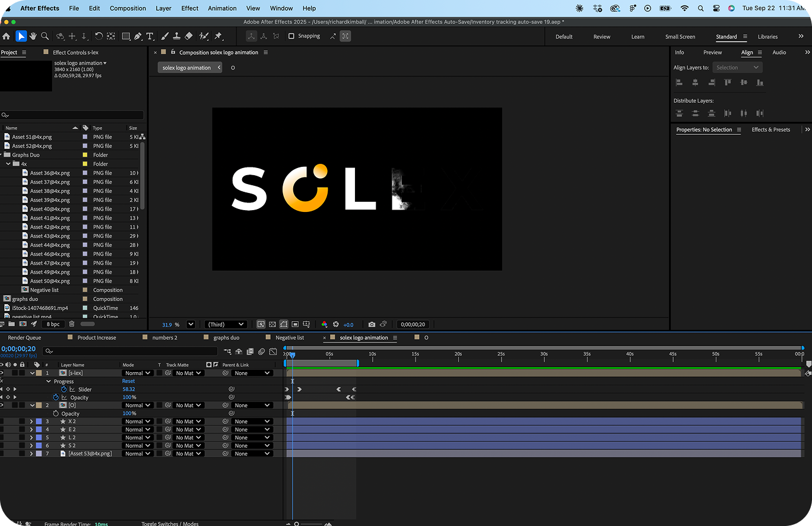Click the Toggle Switches / Modes button

(x=170, y=524)
